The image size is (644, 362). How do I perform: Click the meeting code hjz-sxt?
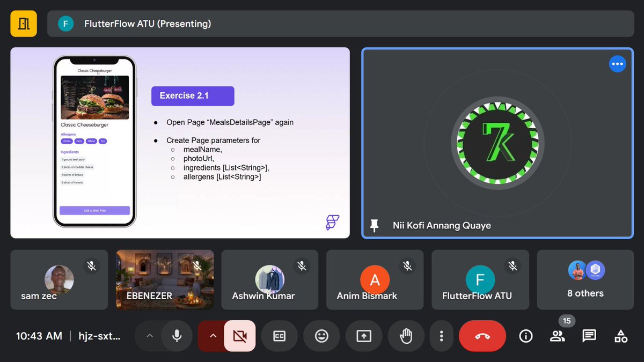[100, 336]
